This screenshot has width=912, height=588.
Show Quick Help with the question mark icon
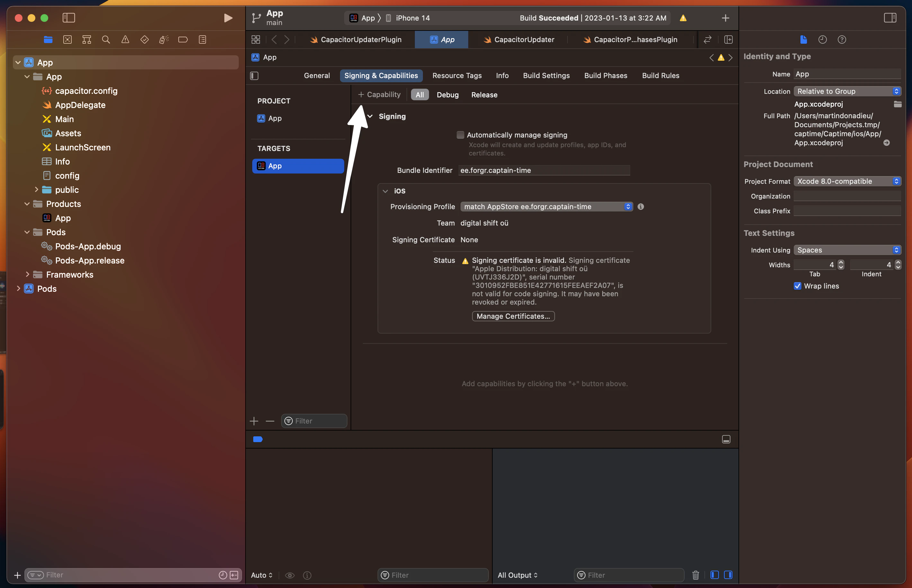pyautogui.click(x=842, y=39)
